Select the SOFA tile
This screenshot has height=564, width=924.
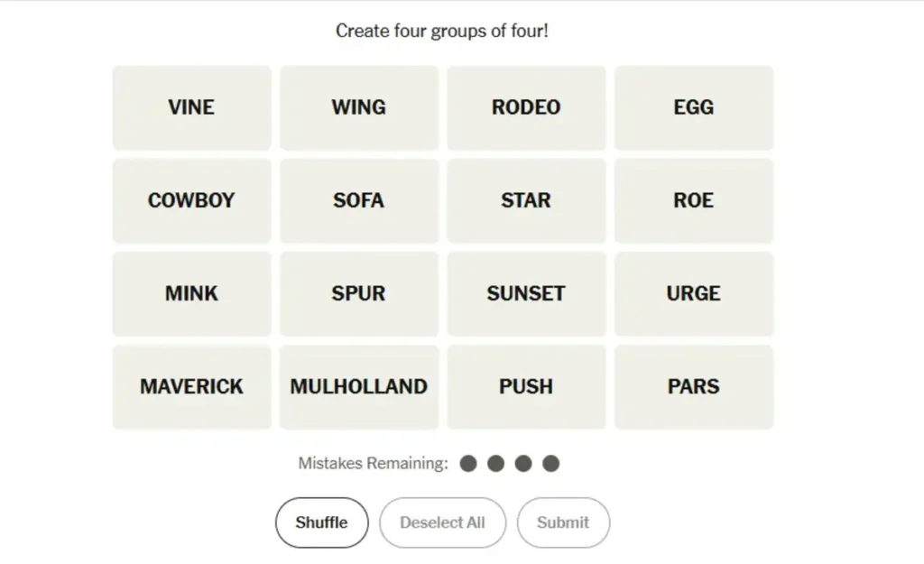[359, 200]
